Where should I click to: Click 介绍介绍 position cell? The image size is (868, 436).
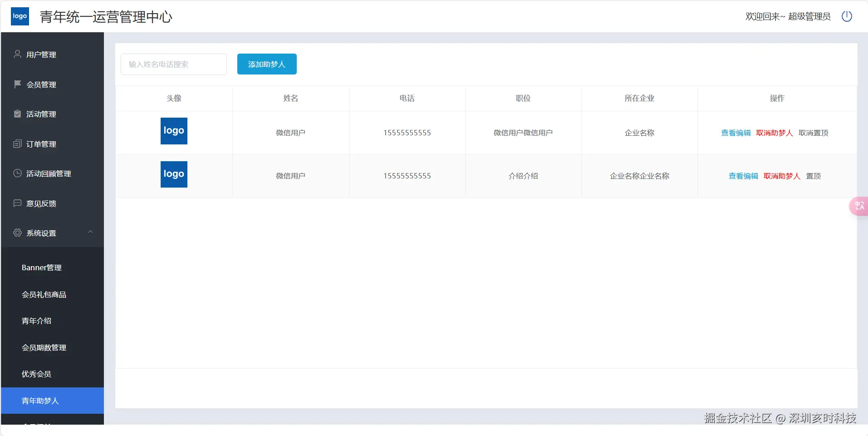tap(523, 176)
